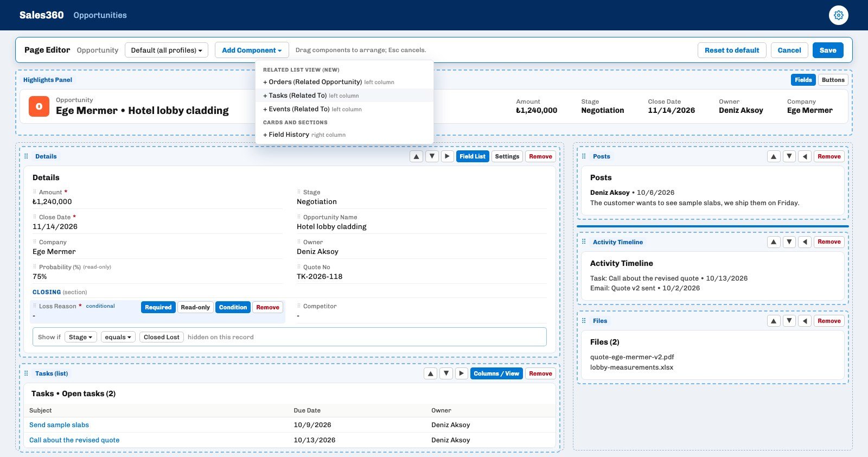This screenshot has height=457, width=868.
Task: Move Posts component to left column
Action: coord(805,156)
